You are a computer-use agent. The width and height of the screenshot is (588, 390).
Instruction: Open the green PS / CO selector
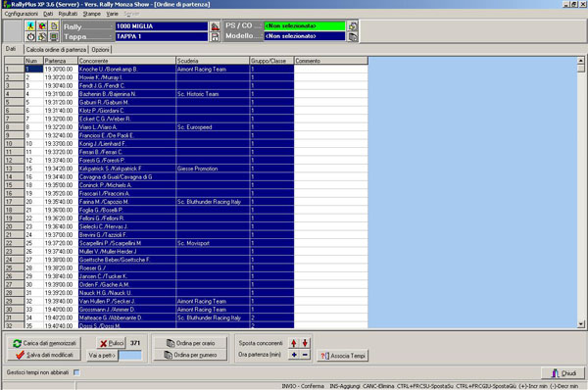click(x=305, y=25)
